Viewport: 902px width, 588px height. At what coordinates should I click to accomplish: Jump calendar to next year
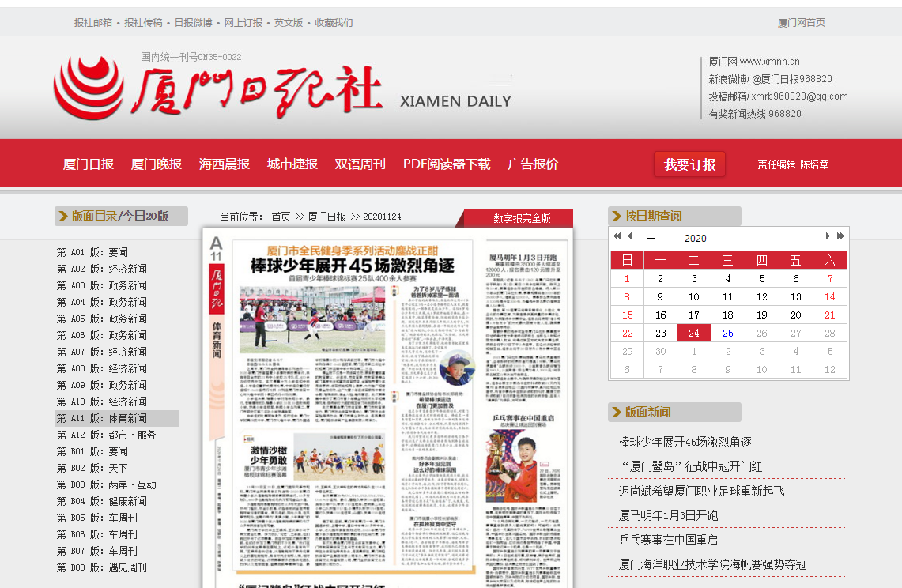click(840, 236)
